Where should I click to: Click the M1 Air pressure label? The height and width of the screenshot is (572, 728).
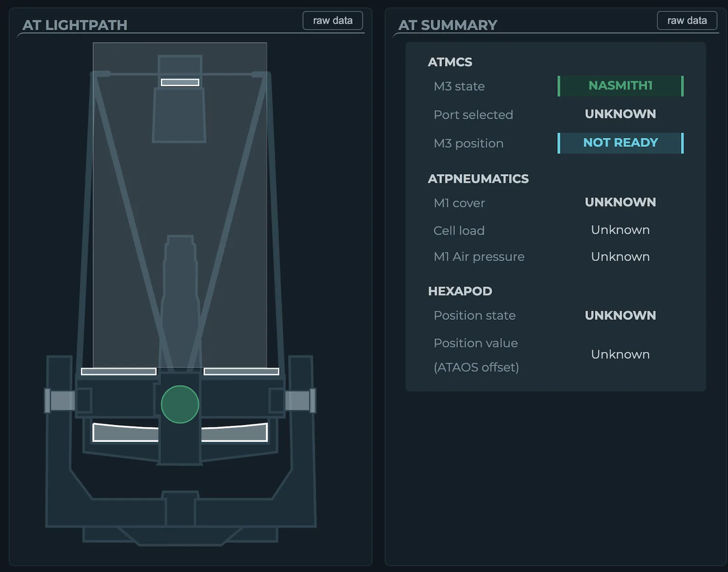(x=479, y=257)
